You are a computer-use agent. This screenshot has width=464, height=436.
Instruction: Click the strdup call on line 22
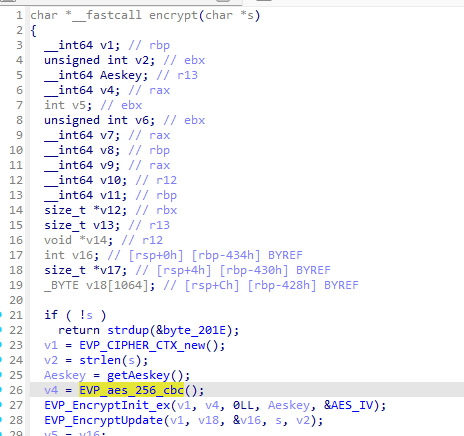click(128, 330)
